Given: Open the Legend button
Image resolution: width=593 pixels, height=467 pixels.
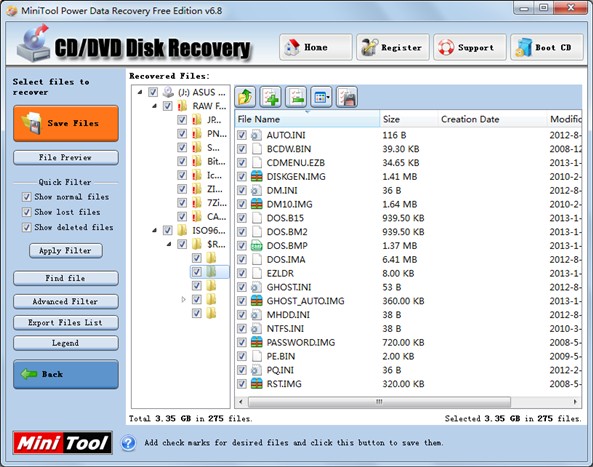Looking at the screenshot, I should [x=66, y=343].
